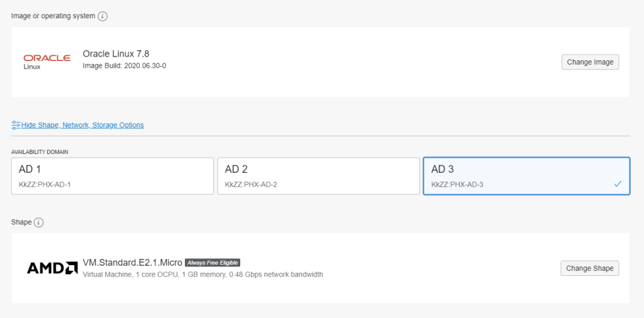Viewport: 644px width, 318px height.
Task: Click the Oracle Linux logo
Action: click(x=47, y=62)
